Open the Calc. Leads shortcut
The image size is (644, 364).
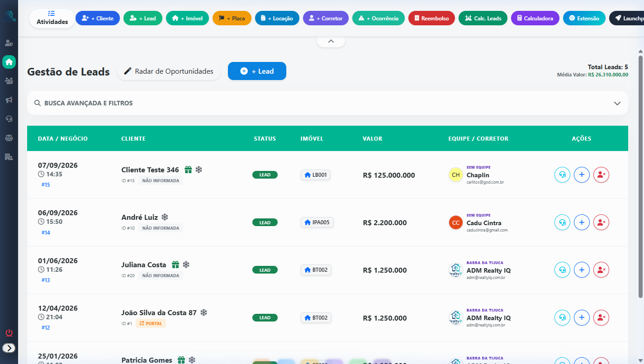[x=483, y=19]
